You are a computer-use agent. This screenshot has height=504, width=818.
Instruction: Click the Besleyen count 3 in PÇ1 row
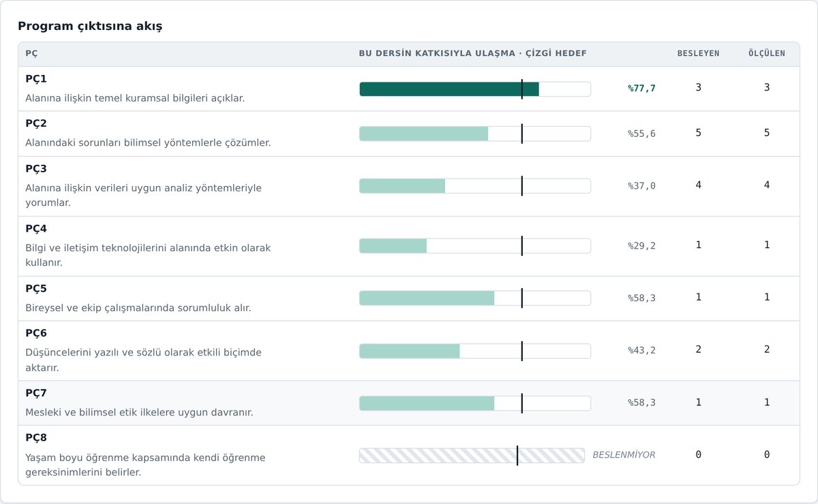click(698, 88)
